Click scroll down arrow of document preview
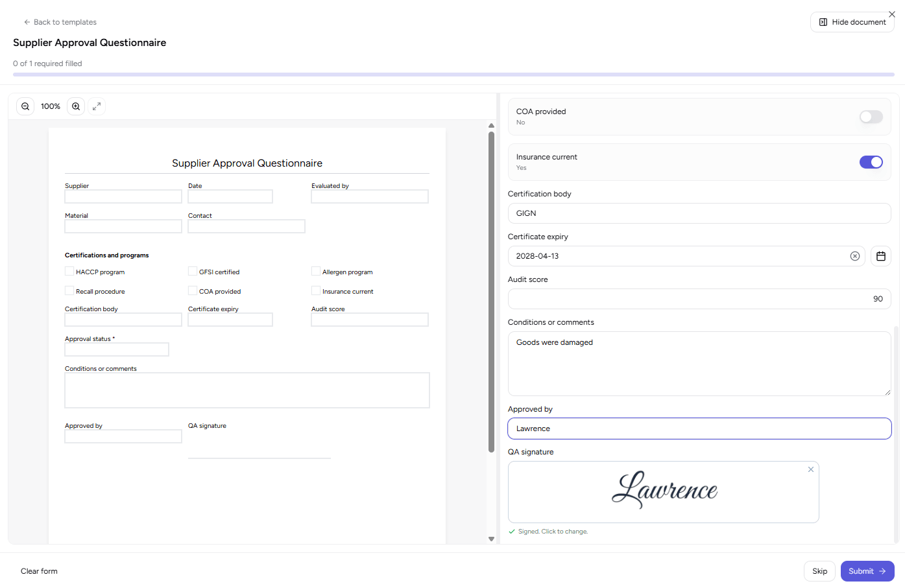905x588 pixels. (491, 539)
